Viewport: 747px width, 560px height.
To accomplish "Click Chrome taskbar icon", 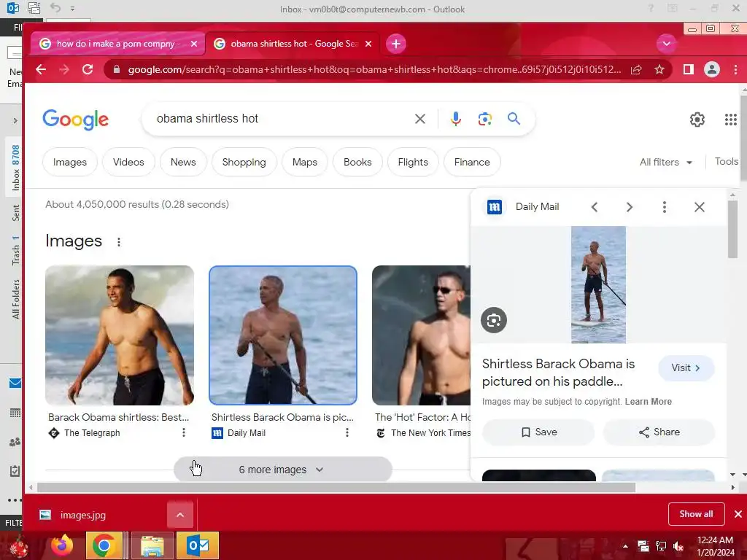I will point(104,545).
